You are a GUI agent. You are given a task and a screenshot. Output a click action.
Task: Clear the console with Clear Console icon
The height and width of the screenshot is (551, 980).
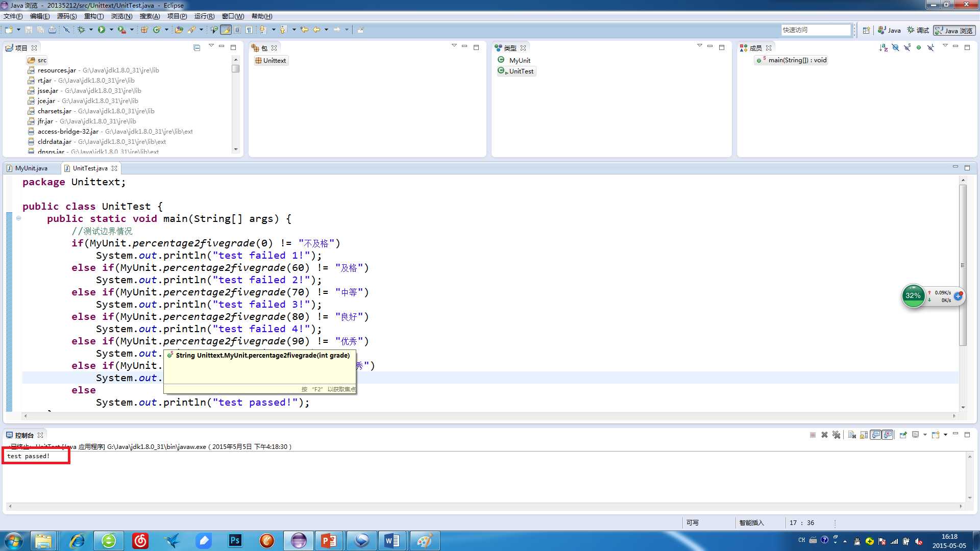click(852, 435)
